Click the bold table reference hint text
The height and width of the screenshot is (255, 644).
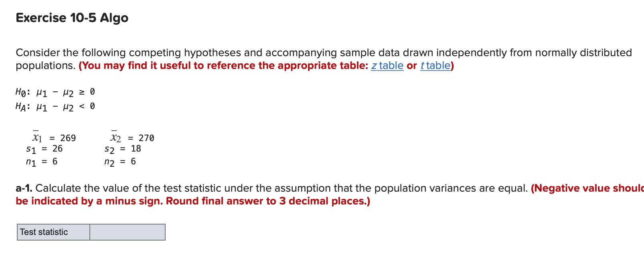click(x=223, y=66)
